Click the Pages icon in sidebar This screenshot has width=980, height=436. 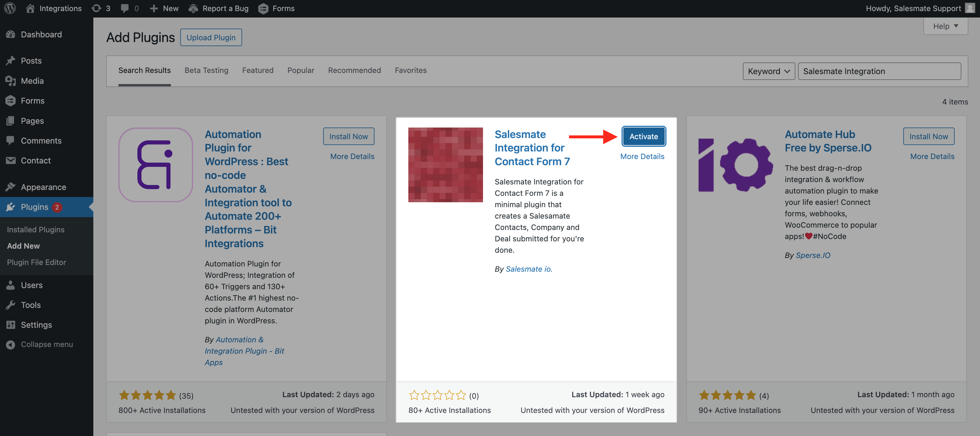pos(11,121)
